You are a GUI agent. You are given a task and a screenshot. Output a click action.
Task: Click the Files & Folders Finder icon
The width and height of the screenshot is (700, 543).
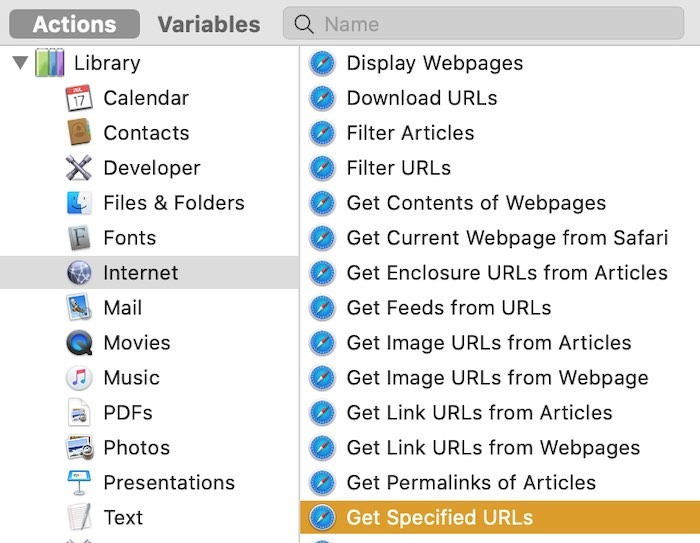79,203
